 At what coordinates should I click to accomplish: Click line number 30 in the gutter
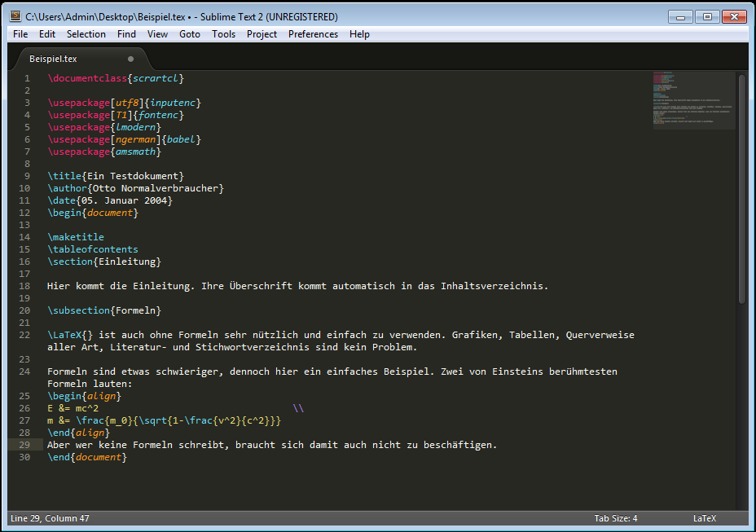click(24, 457)
